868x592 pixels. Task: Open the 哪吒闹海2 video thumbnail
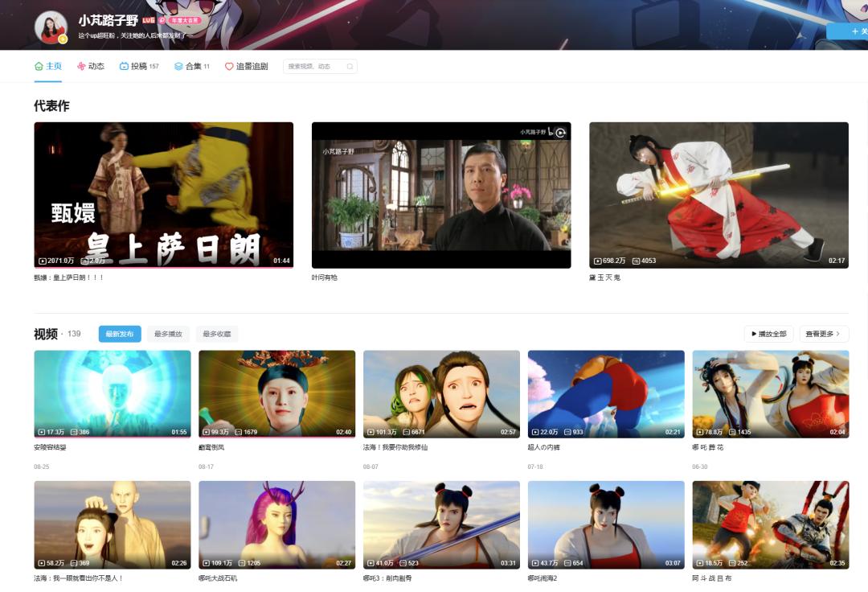[606, 524]
